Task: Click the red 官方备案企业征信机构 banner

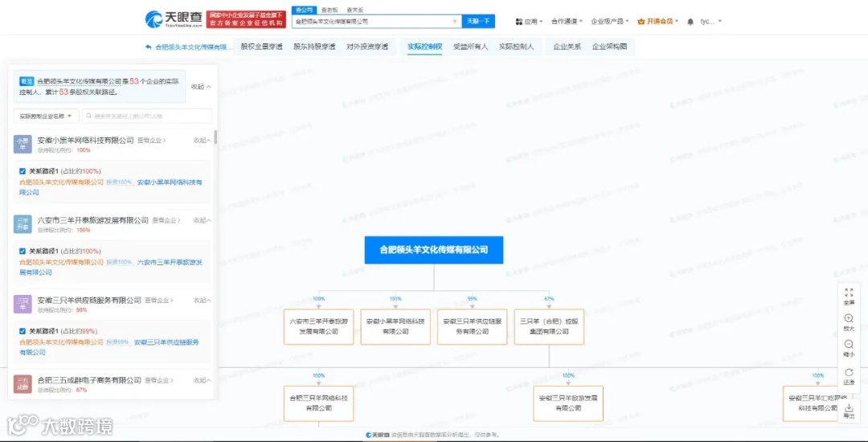Action: click(x=246, y=20)
